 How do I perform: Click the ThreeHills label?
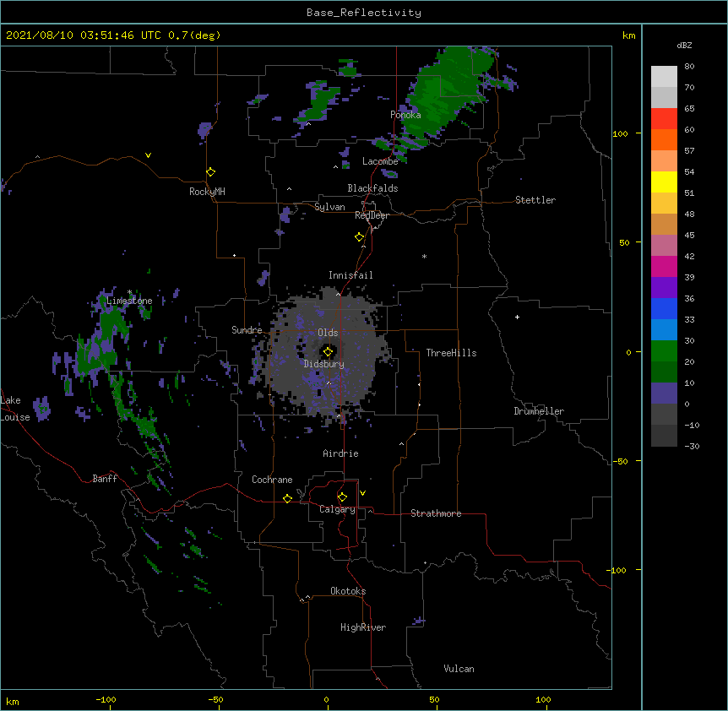pyautogui.click(x=451, y=353)
